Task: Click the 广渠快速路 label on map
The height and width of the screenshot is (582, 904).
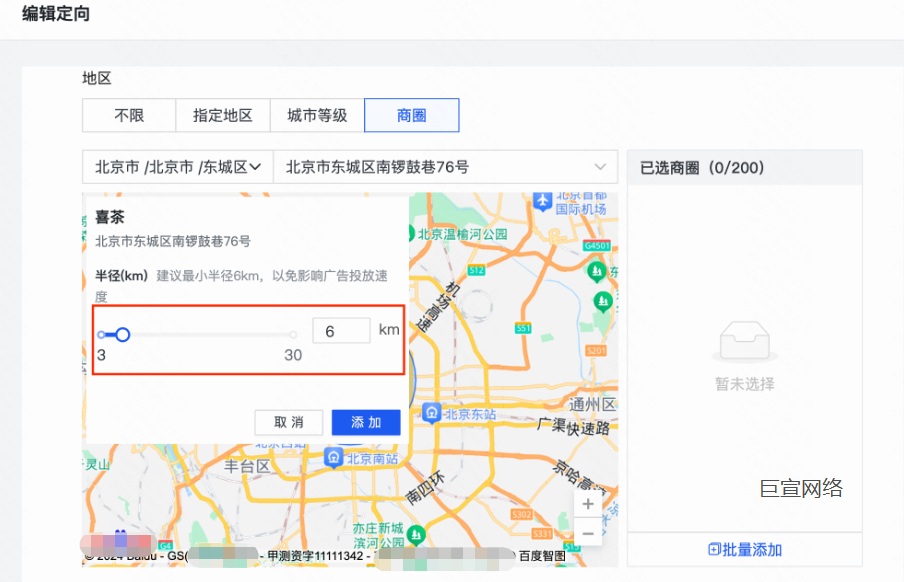Action: pyautogui.click(x=574, y=426)
